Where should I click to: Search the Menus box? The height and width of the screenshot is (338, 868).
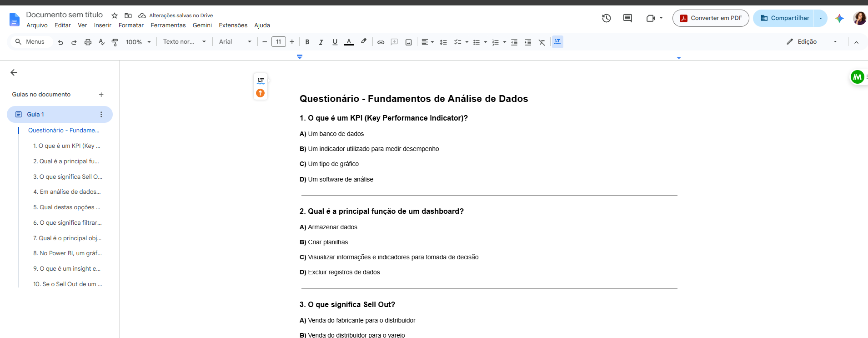(31, 42)
